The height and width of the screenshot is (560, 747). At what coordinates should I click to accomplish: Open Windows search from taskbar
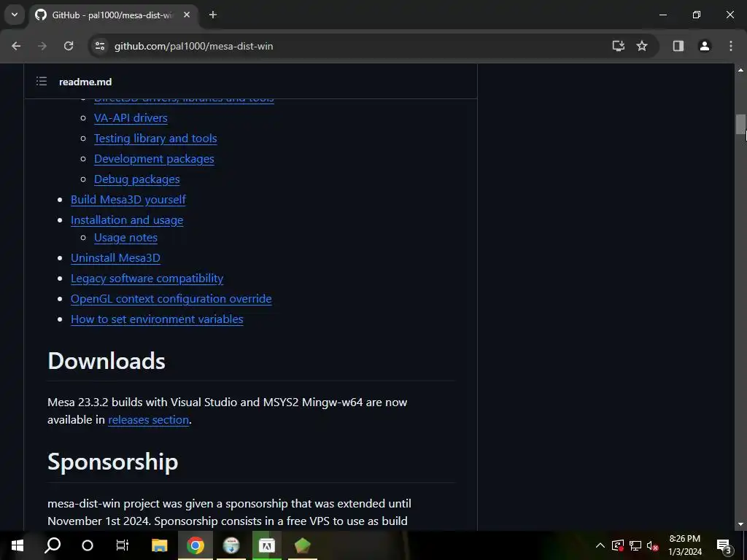point(53,545)
